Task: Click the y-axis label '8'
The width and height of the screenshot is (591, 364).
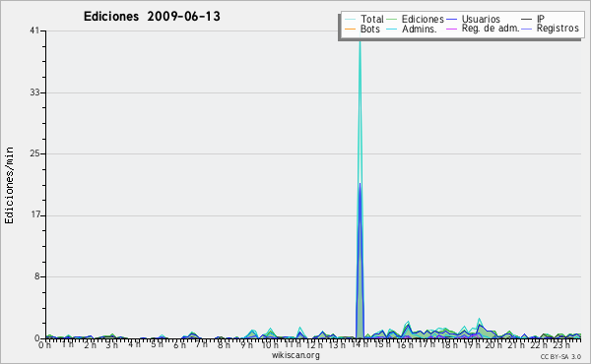Action: tap(37, 276)
